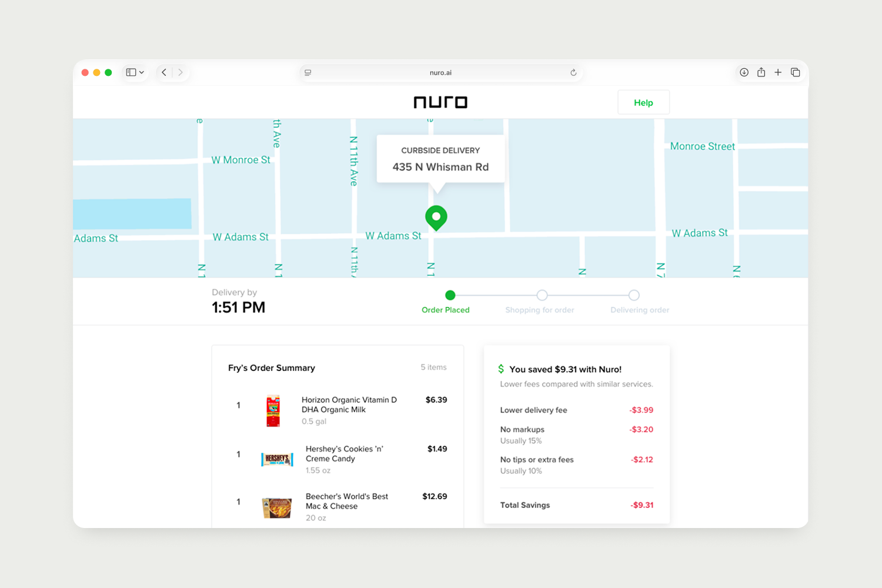Select the Order Placed progress step dot
This screenshot has width=882, height=588.
pos(450,295)
